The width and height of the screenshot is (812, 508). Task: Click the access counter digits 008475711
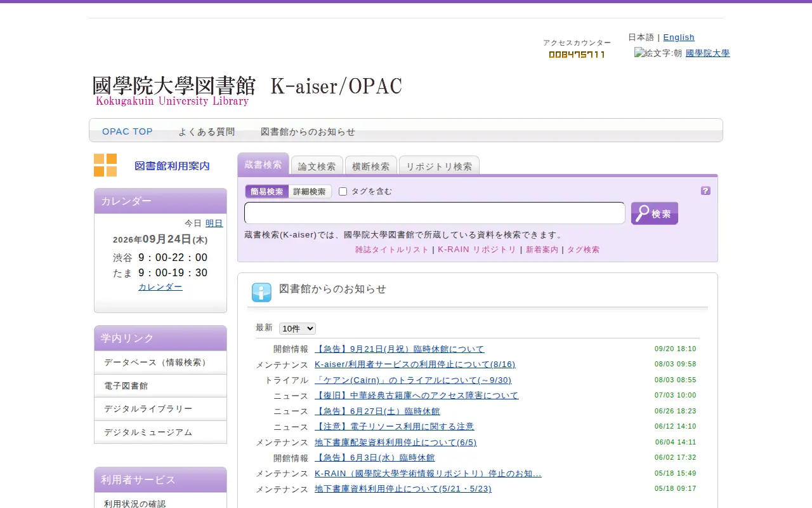577,55
